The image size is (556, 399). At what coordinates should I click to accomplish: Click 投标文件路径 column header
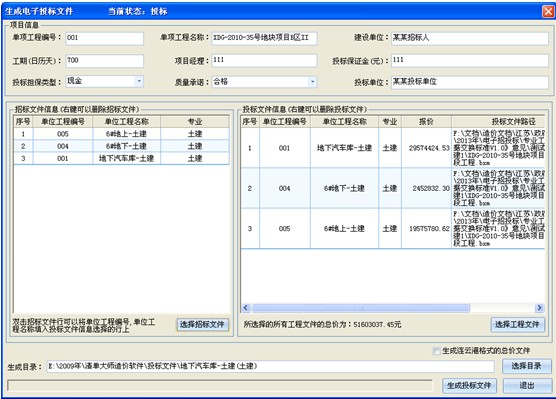(x=498, y=122)
